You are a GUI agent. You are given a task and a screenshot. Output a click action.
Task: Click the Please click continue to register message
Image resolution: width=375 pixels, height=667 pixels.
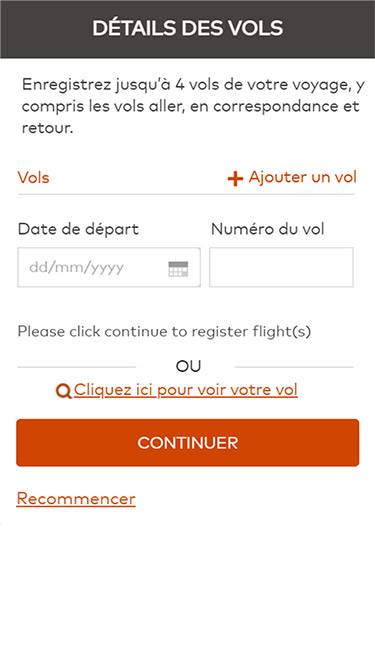(164, 331)
